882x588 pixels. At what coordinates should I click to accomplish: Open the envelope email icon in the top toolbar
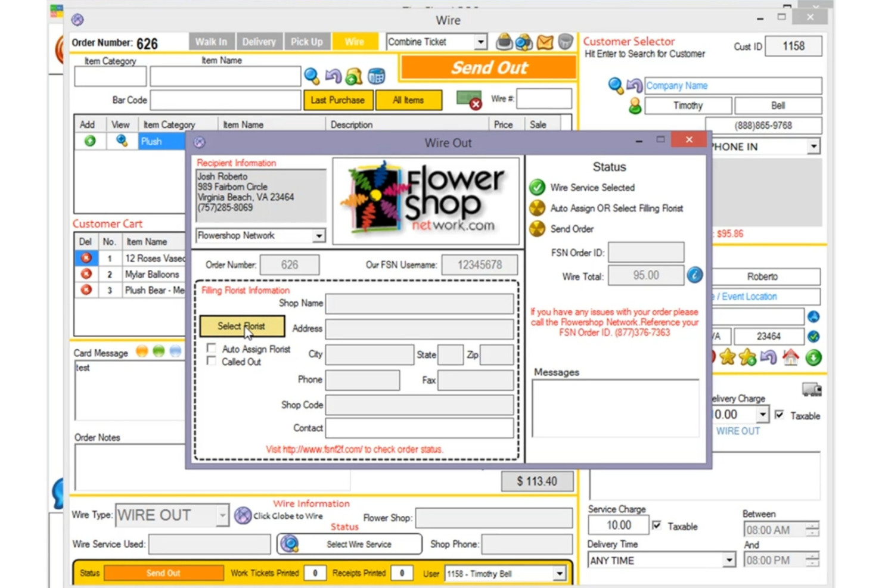point(544,42)
